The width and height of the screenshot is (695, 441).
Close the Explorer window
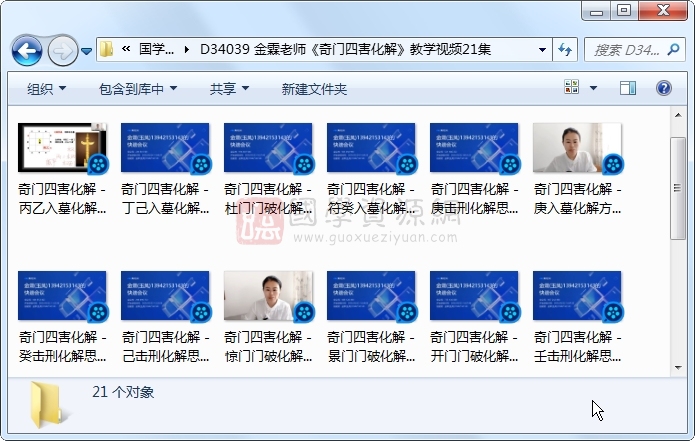[x=663, y=11]
